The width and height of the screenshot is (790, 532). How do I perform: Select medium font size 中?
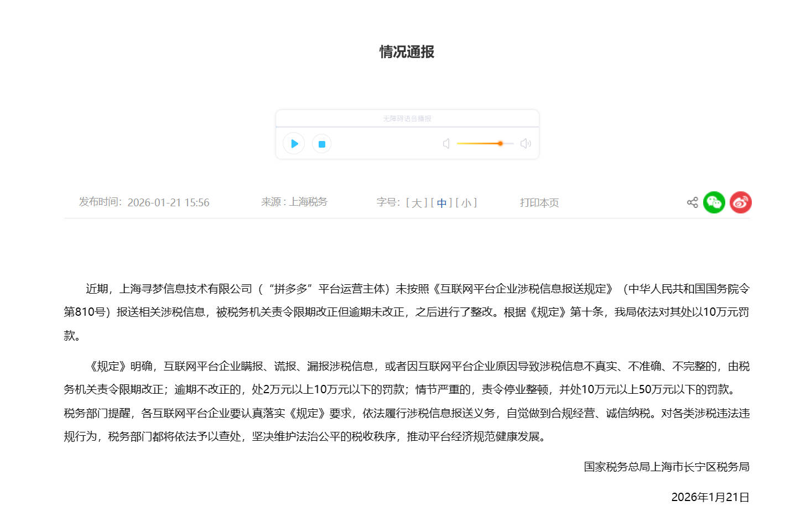(441, 202)
